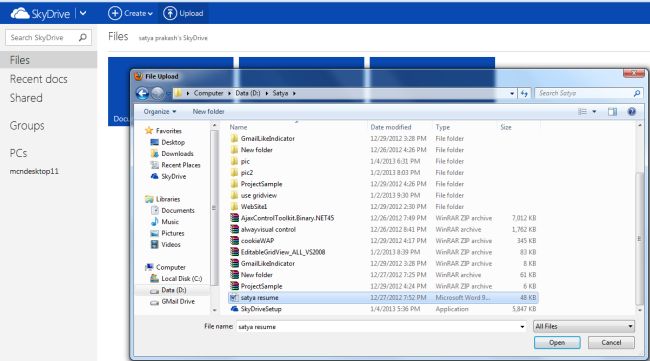Screen dimensions: 650x361
Task: Select the satya resume Word icon
Action: pos(234,298)
